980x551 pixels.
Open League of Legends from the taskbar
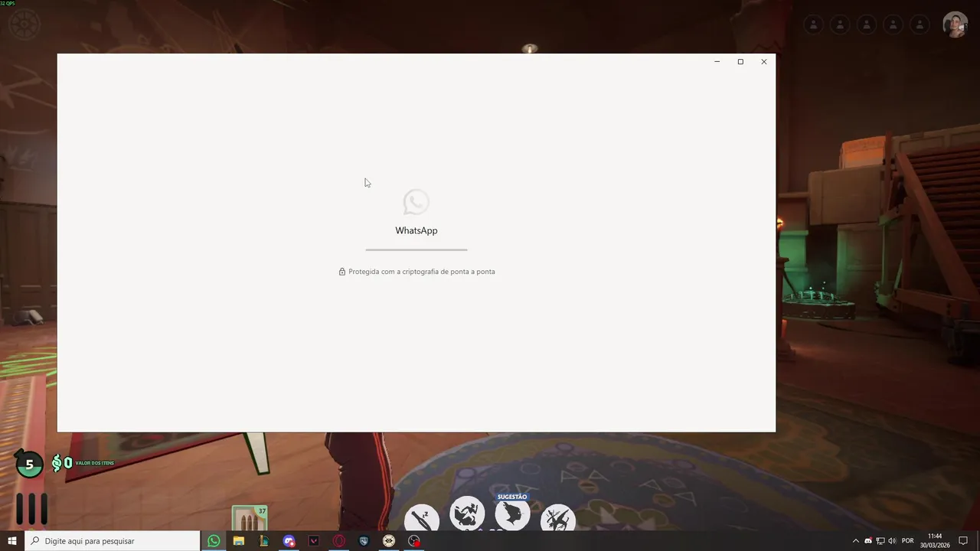pyautogui.click(x=264, y=541)
